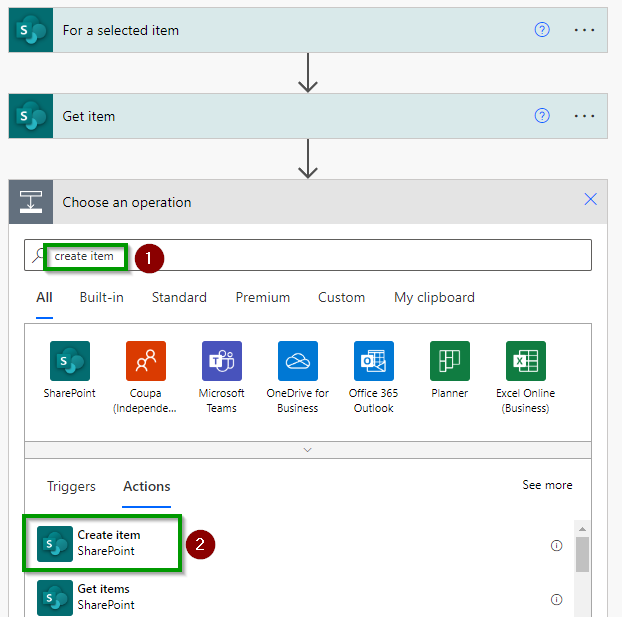Expand the connectors list with the chevron

[x=308, y=450]
